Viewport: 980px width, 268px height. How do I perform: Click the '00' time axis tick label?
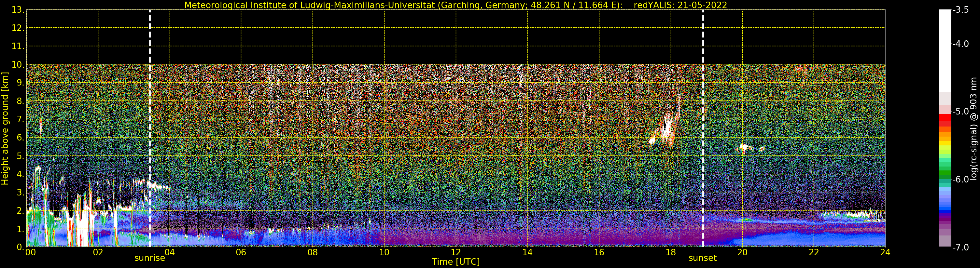click(x=31, y=252)
